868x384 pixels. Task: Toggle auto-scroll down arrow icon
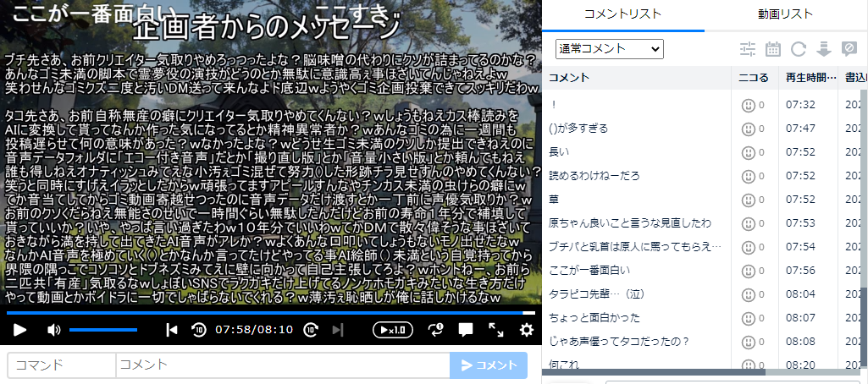click(x=824, y=50)
